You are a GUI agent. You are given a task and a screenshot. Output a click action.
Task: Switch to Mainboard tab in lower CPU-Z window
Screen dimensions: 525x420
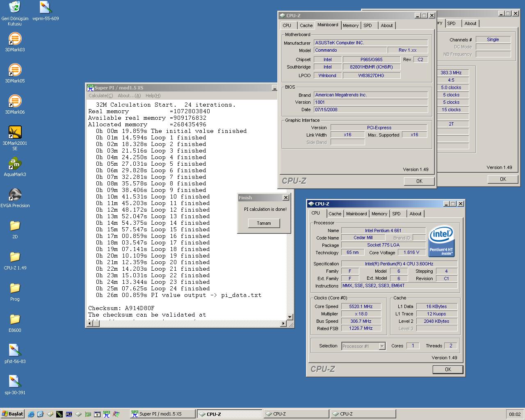(x=356, y=214)
